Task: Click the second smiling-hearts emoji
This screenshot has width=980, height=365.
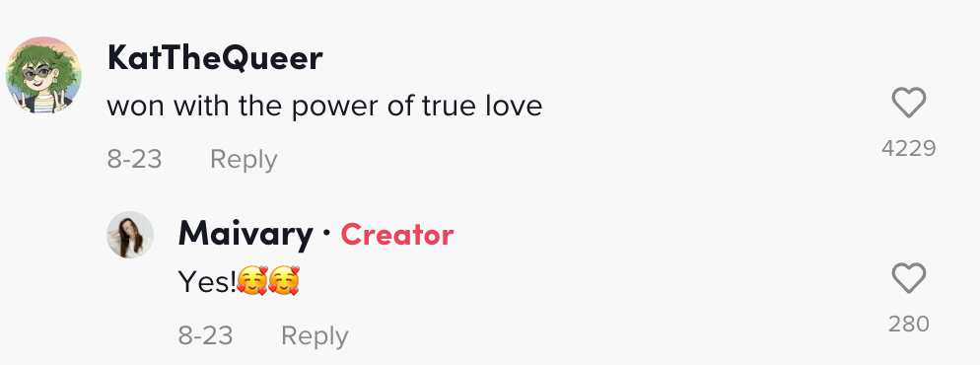Action: coord(284,280)
